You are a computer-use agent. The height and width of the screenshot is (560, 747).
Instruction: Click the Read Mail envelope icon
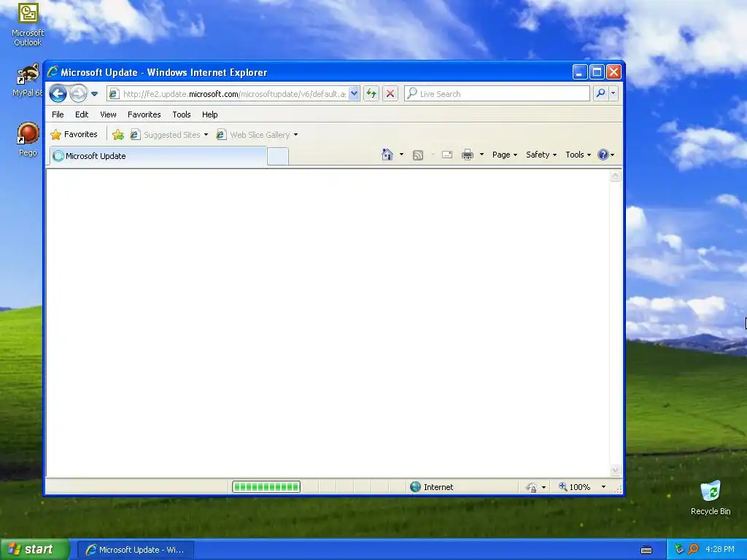[447, 155]
